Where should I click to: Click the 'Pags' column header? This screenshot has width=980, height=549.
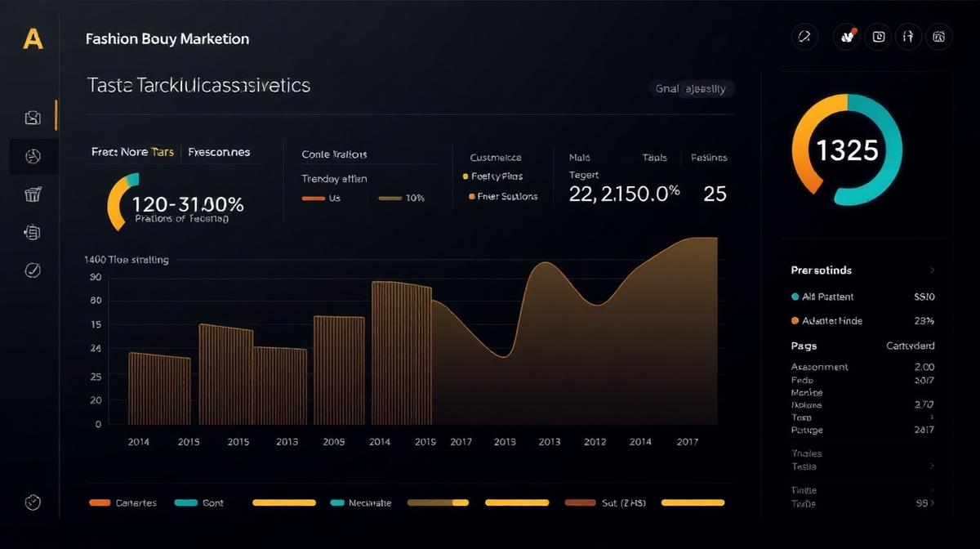click(x=804, y=346)
